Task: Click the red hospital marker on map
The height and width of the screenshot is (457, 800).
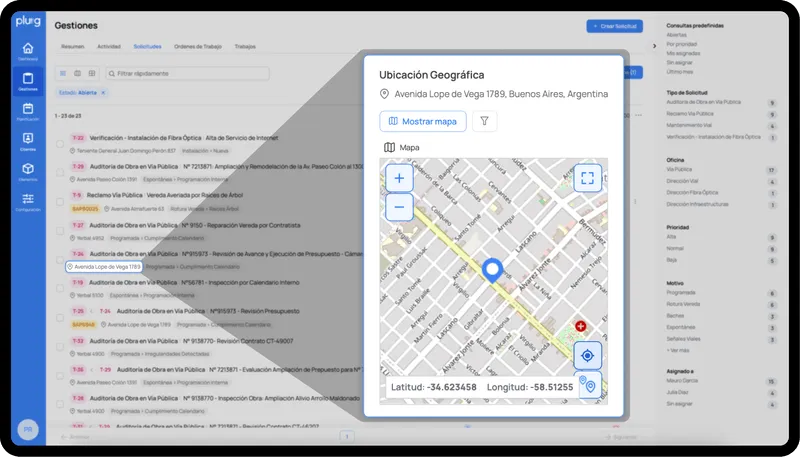Action: [580, 326]
